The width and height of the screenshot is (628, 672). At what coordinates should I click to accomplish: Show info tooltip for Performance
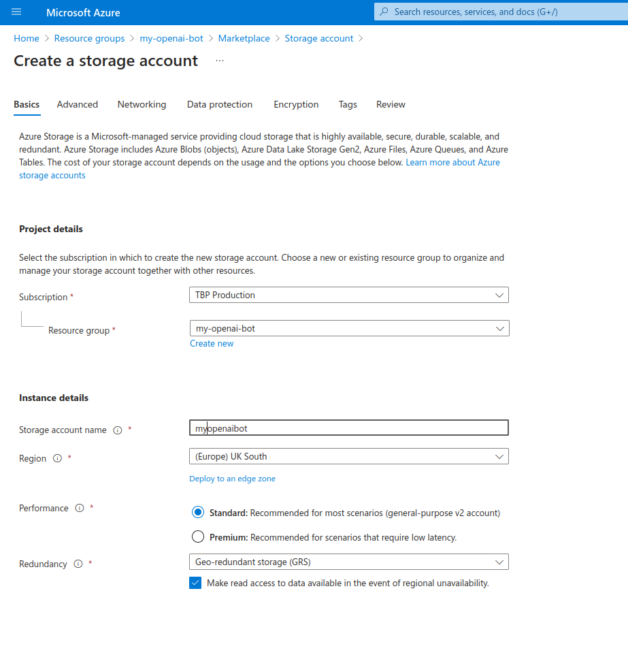[80, 509]
